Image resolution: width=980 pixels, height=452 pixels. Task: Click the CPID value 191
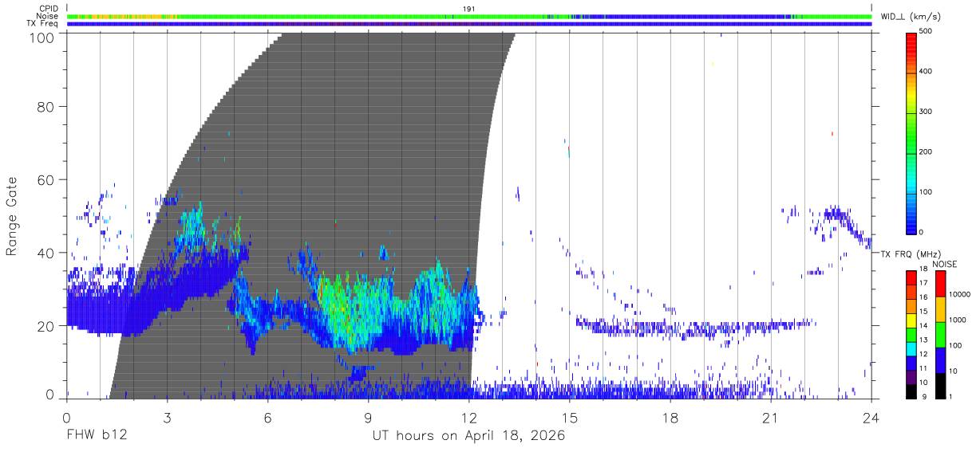pos(469,9)
